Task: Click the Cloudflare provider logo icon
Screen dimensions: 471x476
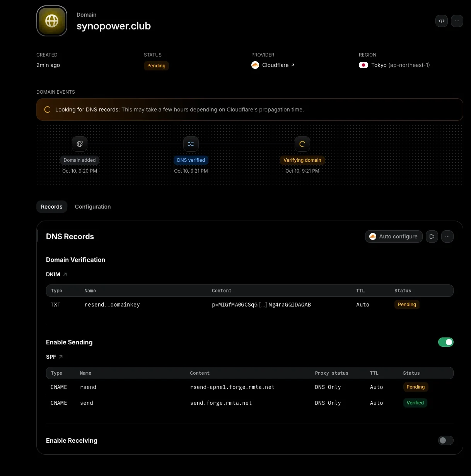Action: [x=255, y=65]
